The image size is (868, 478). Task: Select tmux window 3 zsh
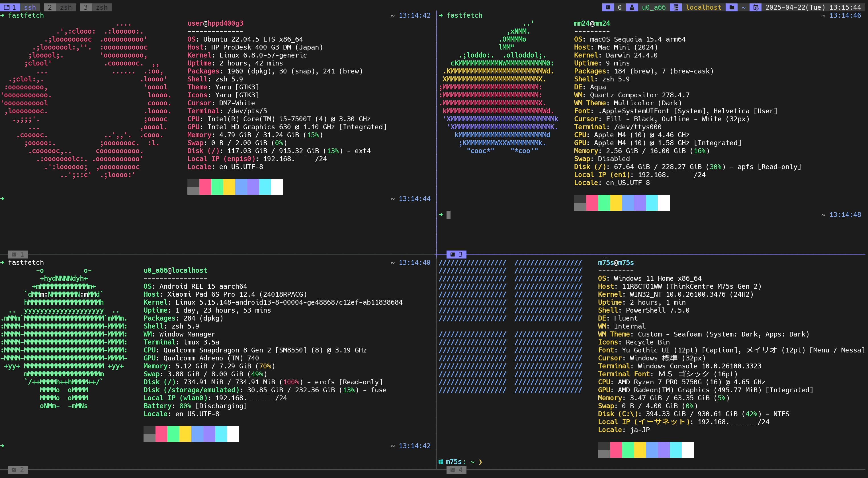click(95, 7)
